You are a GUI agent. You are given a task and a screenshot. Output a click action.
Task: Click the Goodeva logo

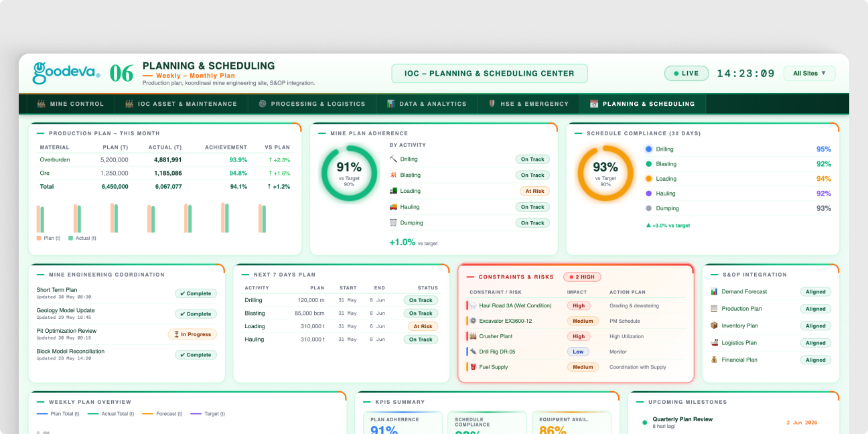[x=66, y=72]
